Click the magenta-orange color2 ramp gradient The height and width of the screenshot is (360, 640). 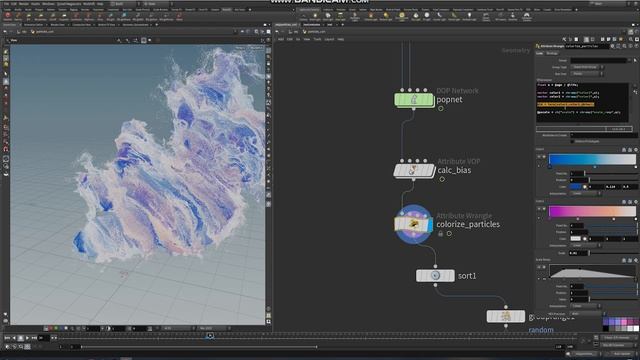592,211
